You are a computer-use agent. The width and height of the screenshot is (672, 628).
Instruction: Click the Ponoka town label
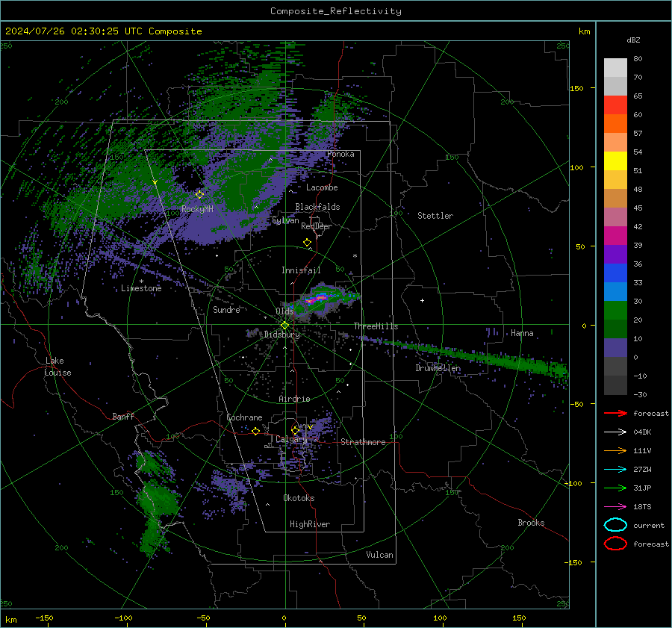[x=340, y=154]
